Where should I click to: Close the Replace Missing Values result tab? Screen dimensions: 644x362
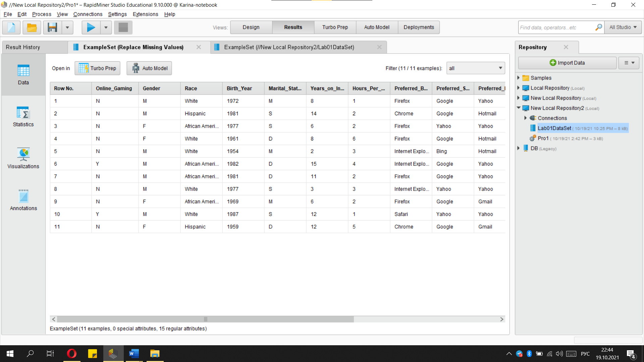point(199,47)
